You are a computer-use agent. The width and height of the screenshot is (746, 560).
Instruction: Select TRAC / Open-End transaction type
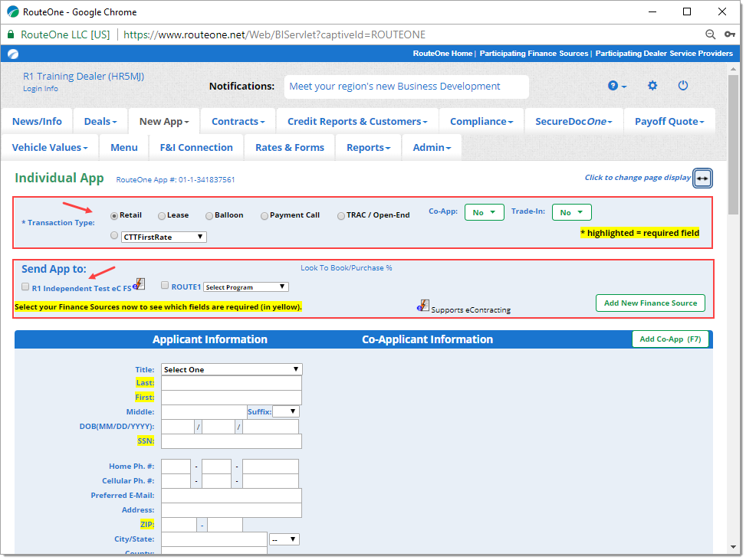coord(340,216)
